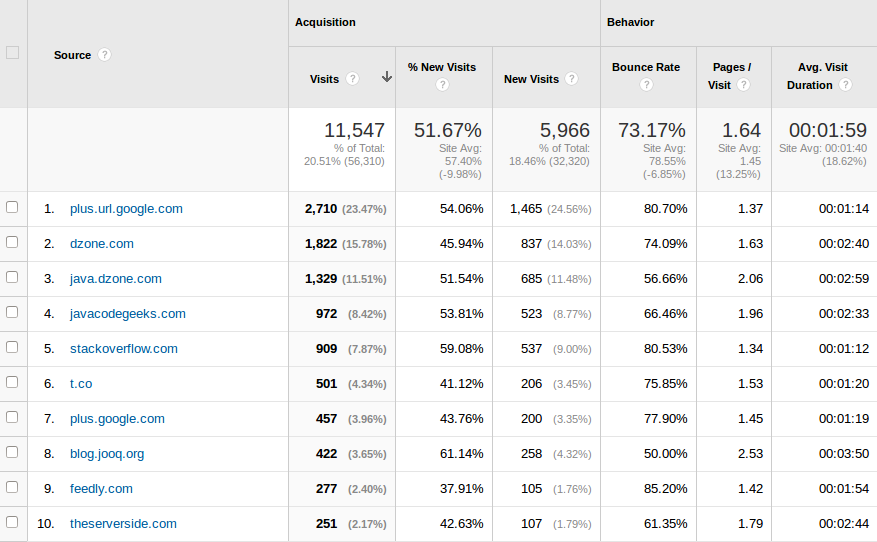
Task: Sort by New Visits column header
Action: [x=531, y=79]
